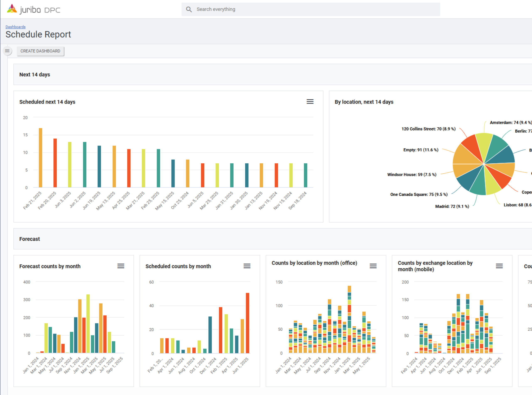Open Counts by exchange location chart menu
Image resolution: width=532 pixels, height=395 pixels.
coord(499,266)
